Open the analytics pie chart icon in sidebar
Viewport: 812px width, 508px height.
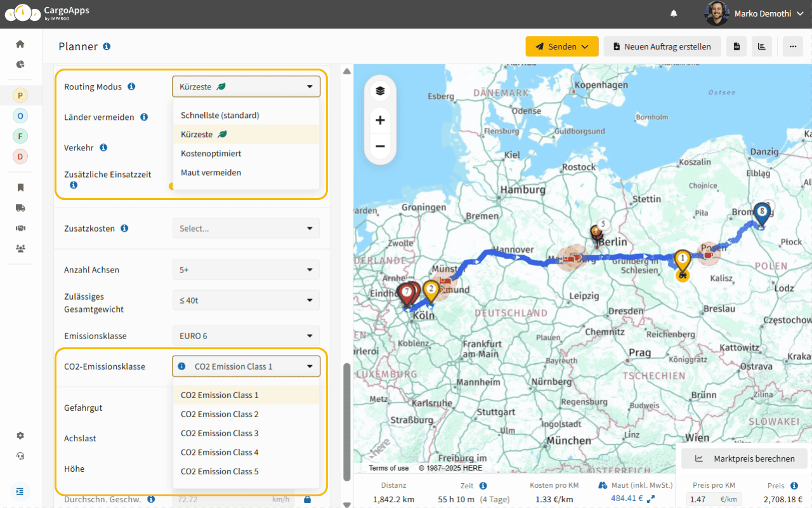point(20,64)
